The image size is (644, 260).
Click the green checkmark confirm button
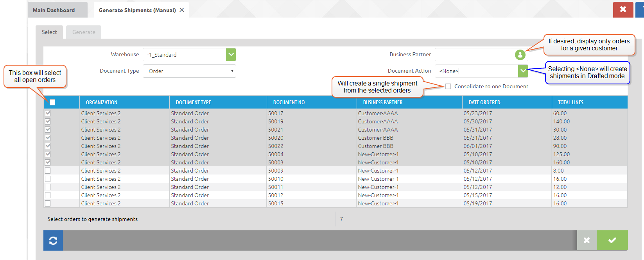612,240
